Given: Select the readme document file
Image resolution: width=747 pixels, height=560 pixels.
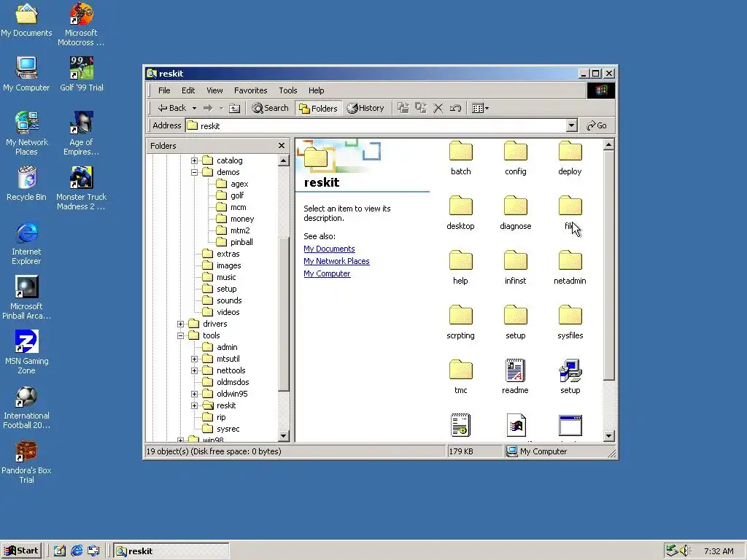Looking at the screenshot, I should click(516, 377).
